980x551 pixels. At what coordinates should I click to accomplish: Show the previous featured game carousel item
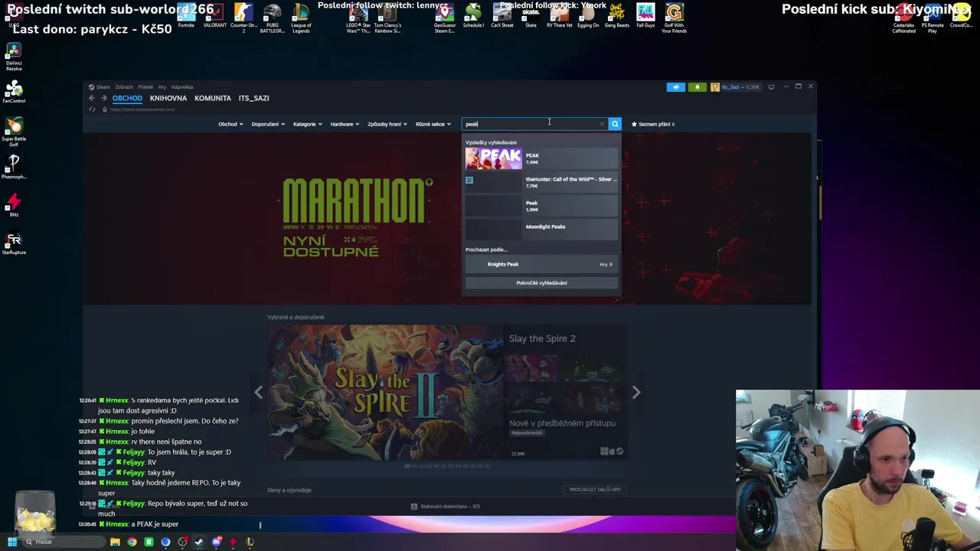point(259,392)
